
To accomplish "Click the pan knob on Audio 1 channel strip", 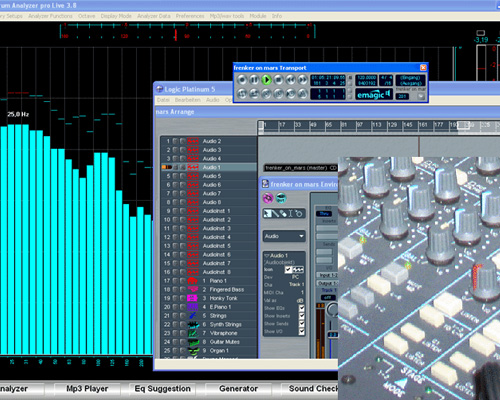I will (332, 310).
